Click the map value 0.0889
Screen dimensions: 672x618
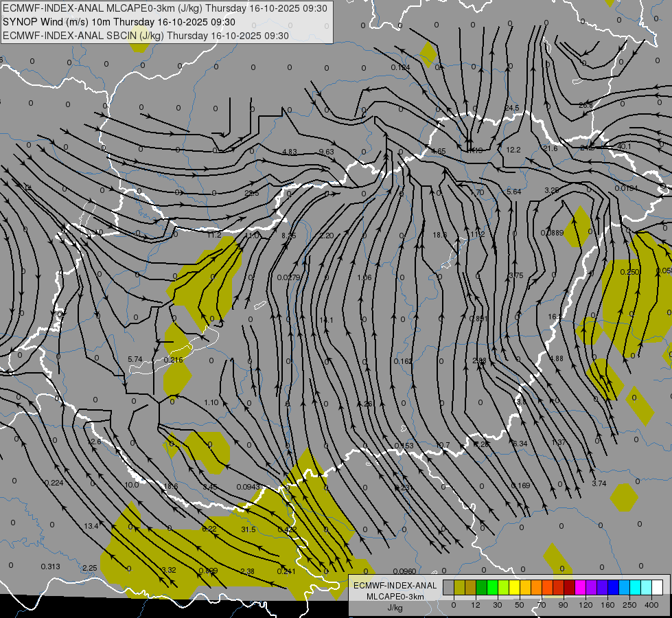552,233
